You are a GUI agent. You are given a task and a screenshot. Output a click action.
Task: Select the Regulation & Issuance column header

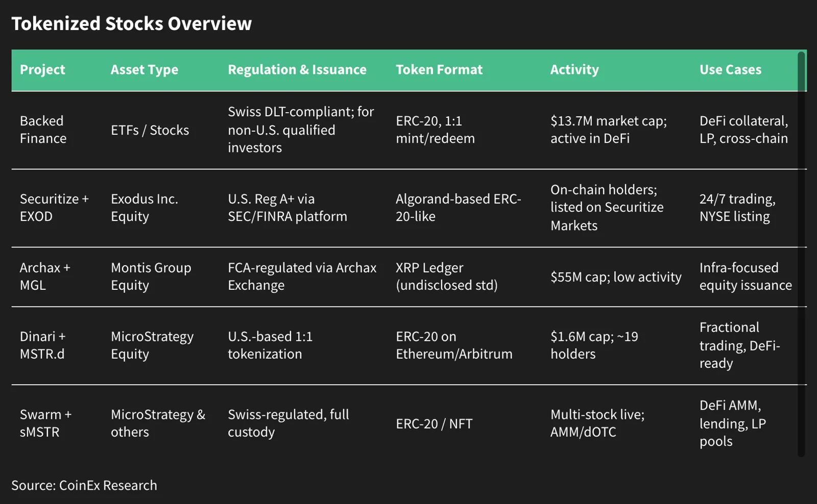tap(297, 70)
